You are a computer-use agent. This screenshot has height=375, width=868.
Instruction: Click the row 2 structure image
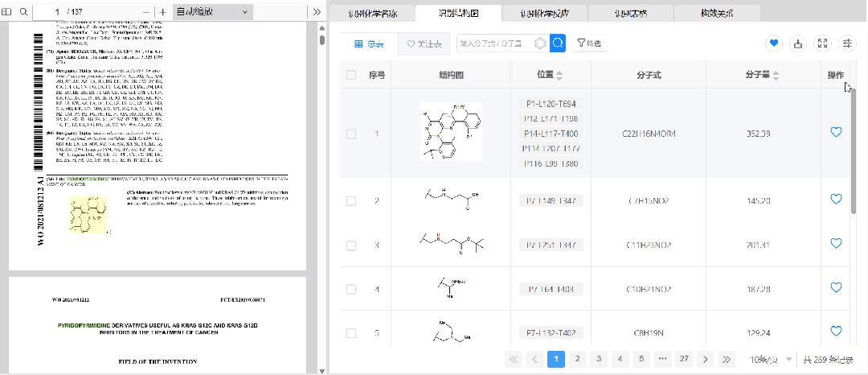point(451,200)
